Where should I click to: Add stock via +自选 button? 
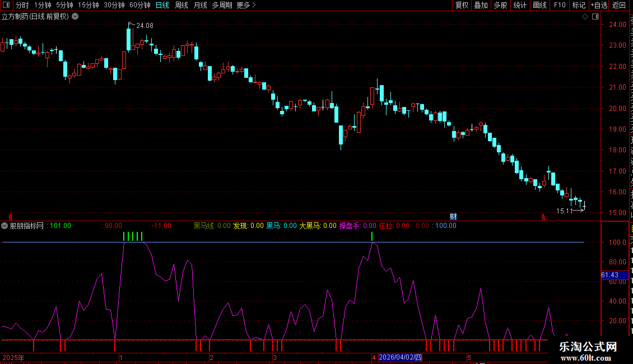(x=599, y=5)
